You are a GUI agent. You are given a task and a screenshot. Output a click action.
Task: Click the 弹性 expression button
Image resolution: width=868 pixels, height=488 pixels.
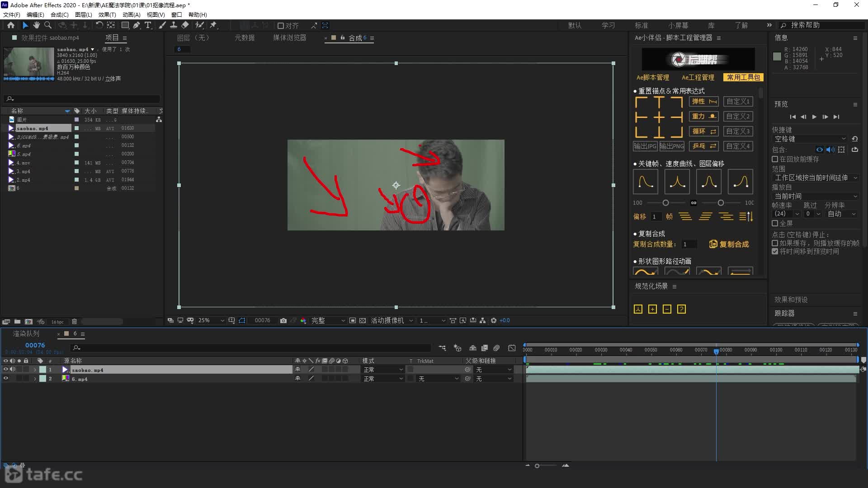[703, 102]
